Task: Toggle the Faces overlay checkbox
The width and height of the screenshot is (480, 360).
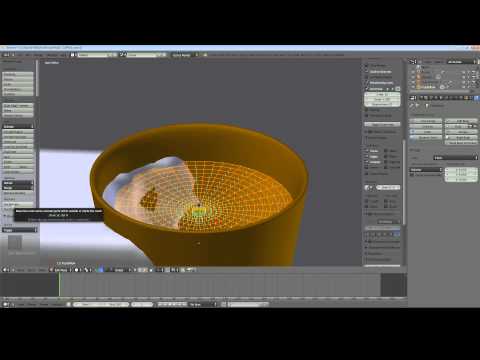Action: click(x=367, y=151)
